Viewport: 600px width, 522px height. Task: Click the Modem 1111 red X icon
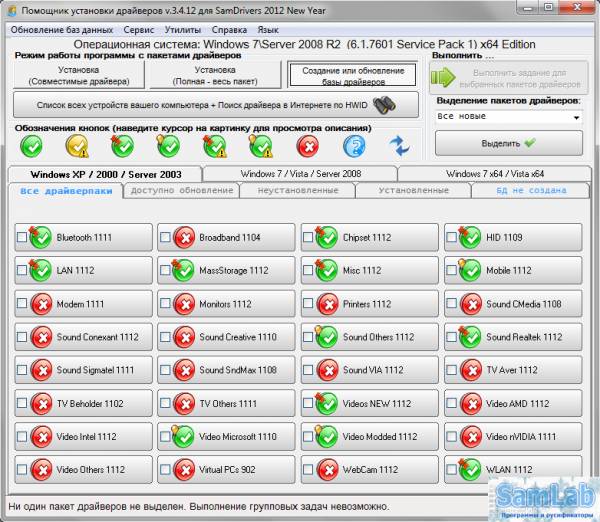point(41,304)
